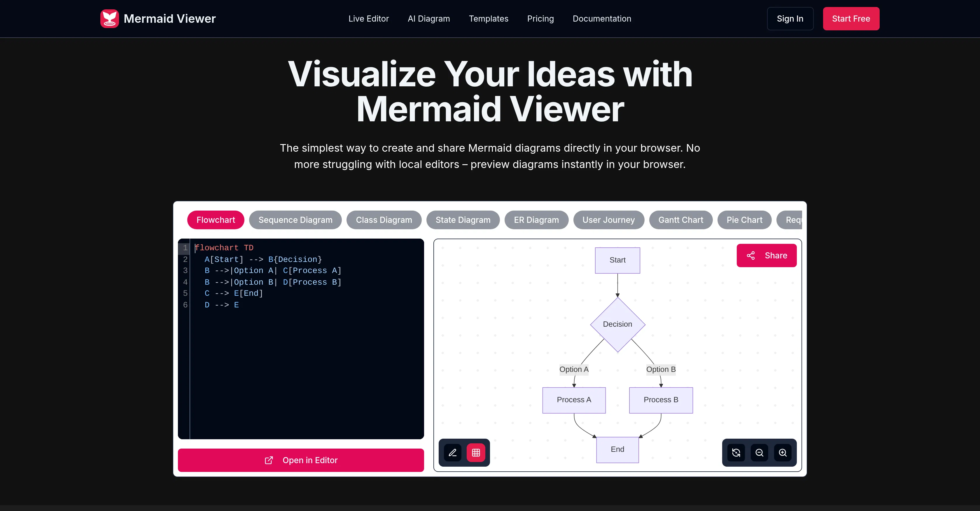Switch to the Sequence Diagram template tab

coord(295,220)
